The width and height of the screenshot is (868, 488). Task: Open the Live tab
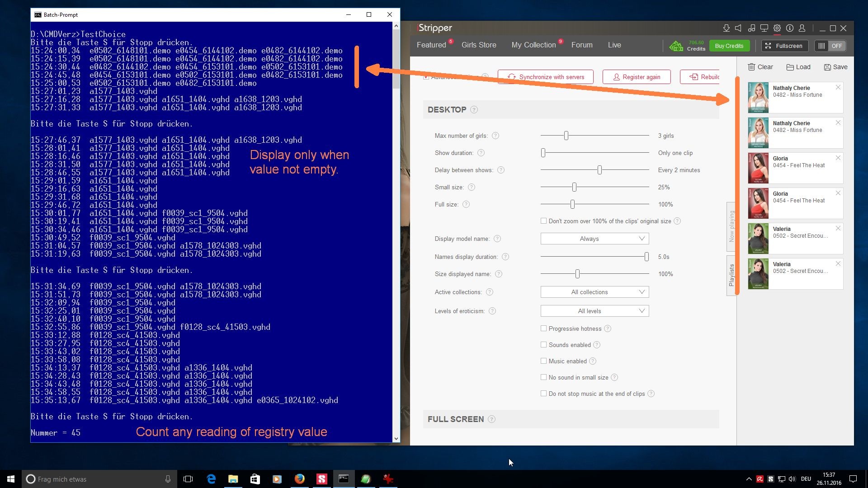pos(614,45)
